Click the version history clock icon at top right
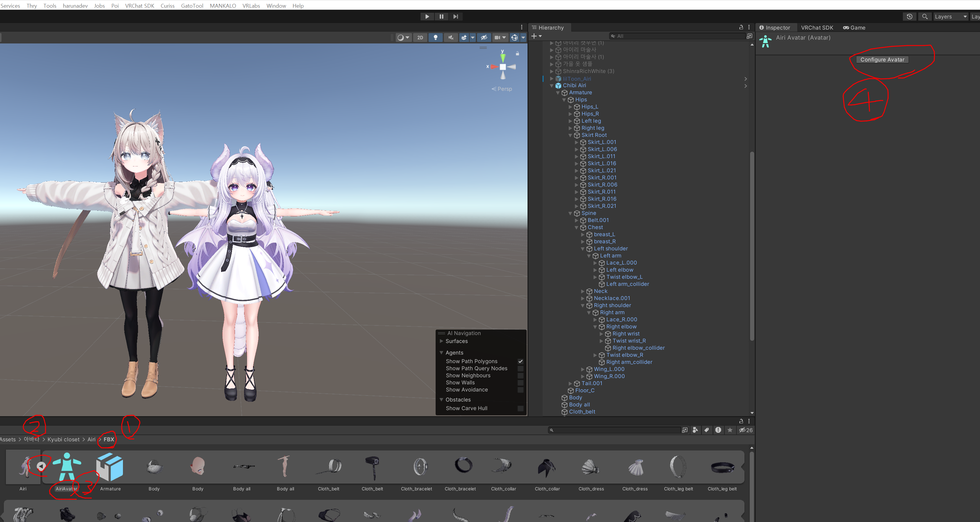Viewport: 980px width, 522px height. [909, 16]
